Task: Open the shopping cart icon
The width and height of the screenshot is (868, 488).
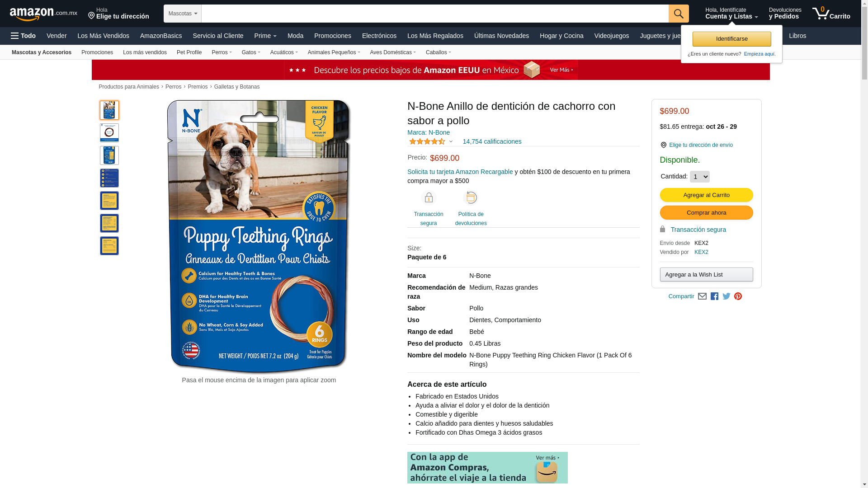Action: [831, 14]
